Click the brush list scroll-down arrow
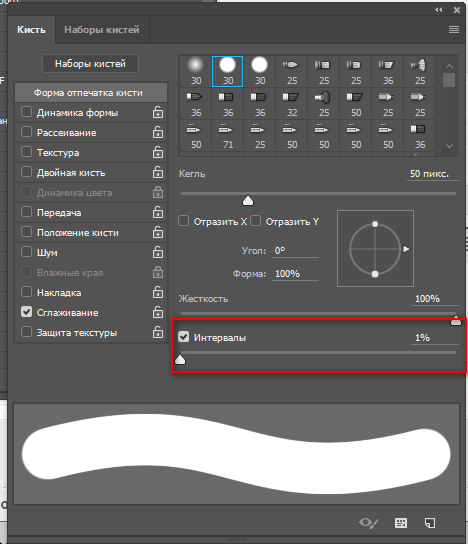Screen dimensions: 468x544 [x=449, y=146]
